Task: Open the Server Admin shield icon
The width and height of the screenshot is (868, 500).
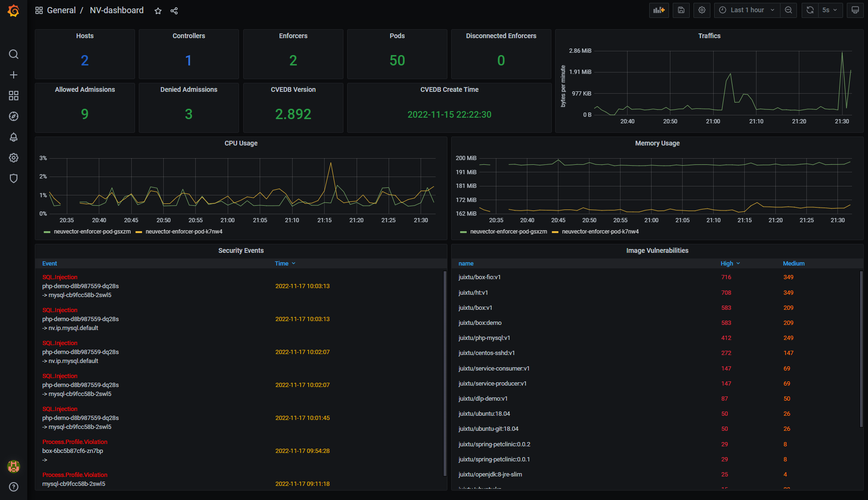Action: pos(14,178)
